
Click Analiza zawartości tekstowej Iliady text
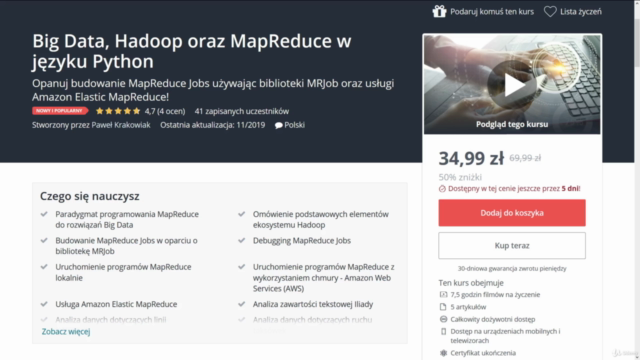313,304
